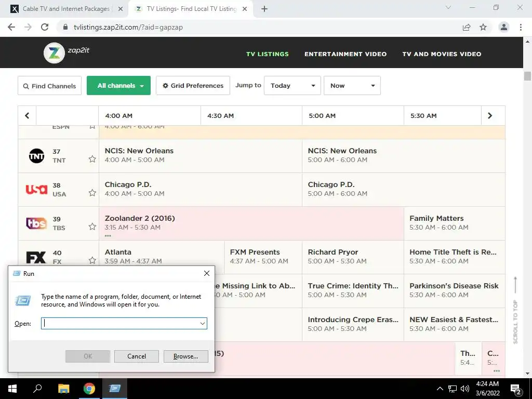Select TV AND MOVIES VIDEO nav item
The image size is (532, 399).
442,54
